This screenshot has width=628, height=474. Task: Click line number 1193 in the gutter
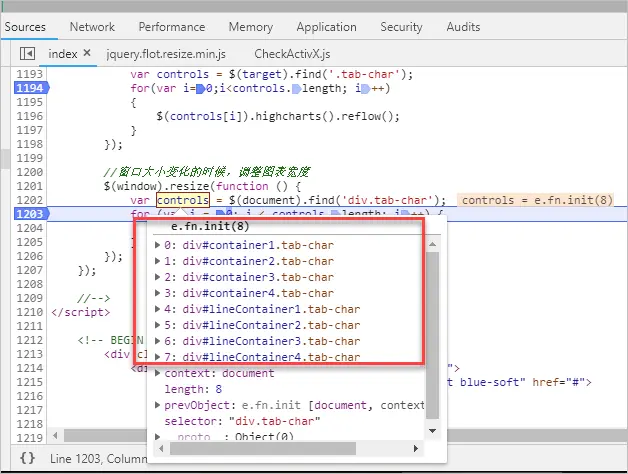pos(30,74)
